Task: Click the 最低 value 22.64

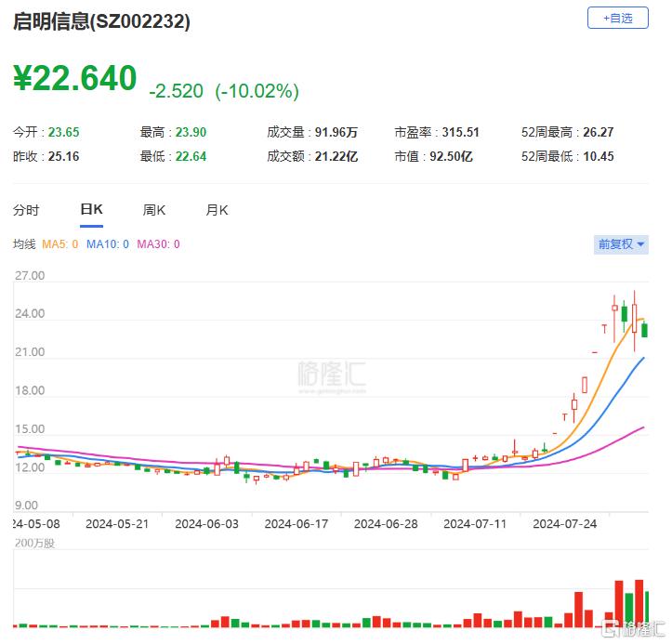Action: tap(191, 156)
